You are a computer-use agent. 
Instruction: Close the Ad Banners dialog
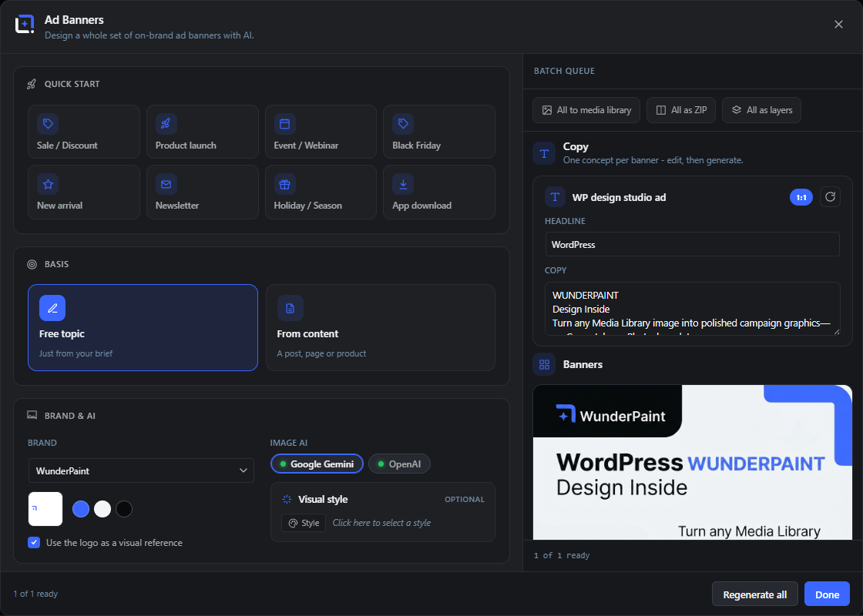(838, 25)
